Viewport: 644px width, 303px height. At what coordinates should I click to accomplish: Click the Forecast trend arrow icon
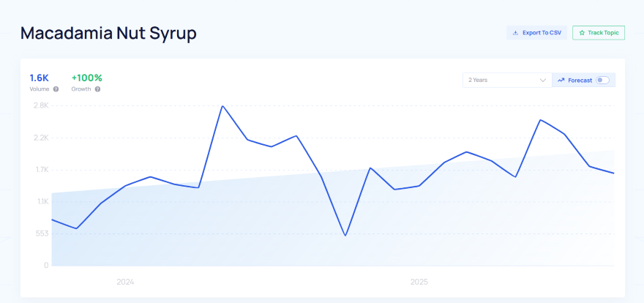(x=561, y=80)
